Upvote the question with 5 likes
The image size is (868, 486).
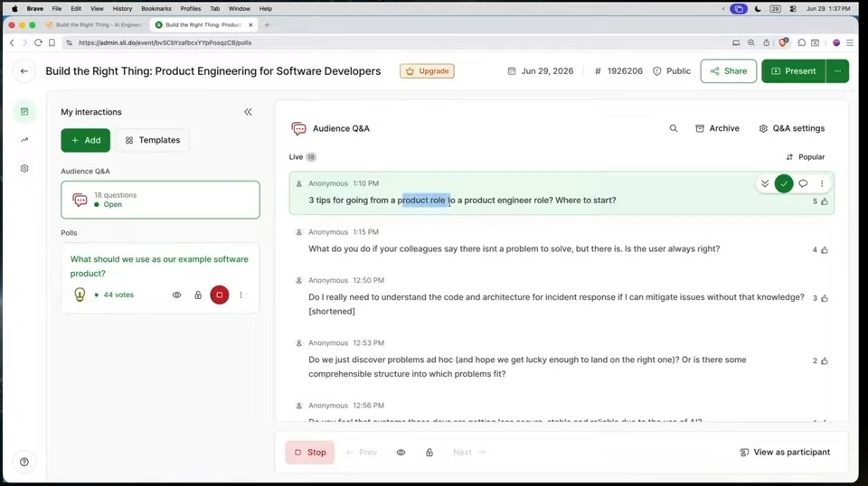[825, 201]
